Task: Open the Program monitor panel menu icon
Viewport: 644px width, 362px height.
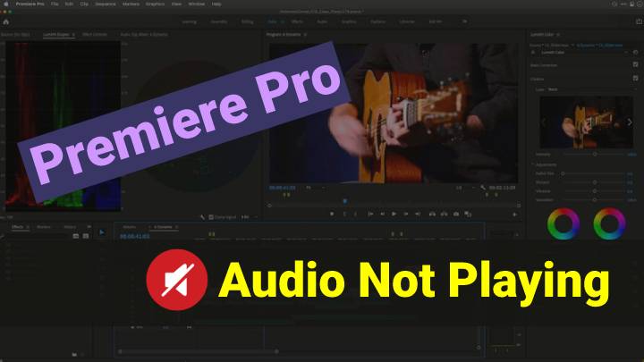Action: (305, 35)
